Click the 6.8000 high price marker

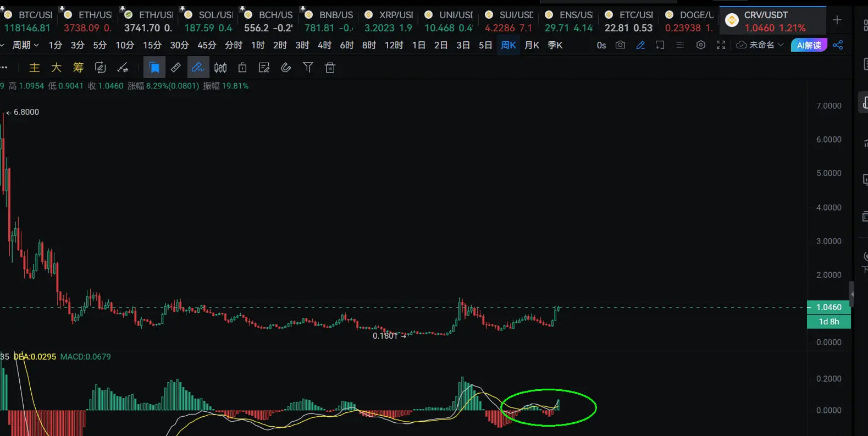click(23, 112)
